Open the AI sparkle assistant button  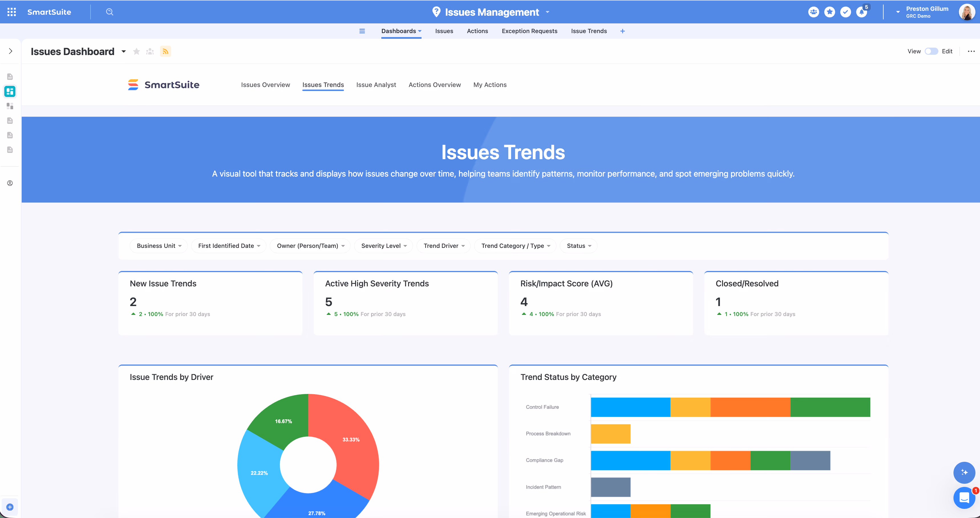[964, 472]
